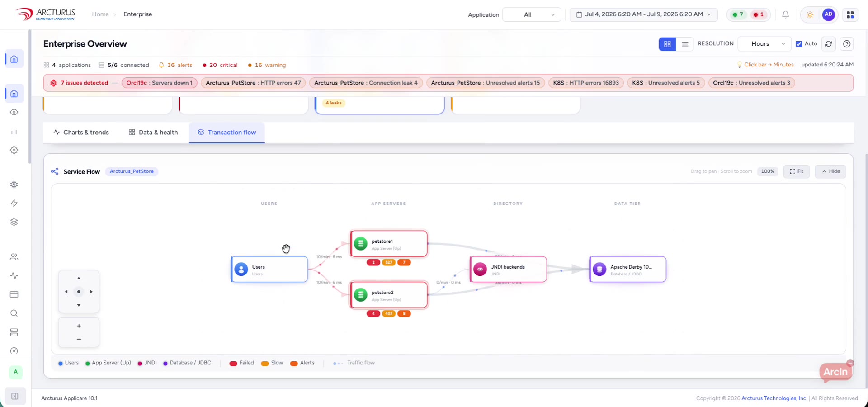This screenshot has width=868, height=407.
Task: Click the Arcturus_PetStore Service Flow tag
Action: tap(132, 171)
